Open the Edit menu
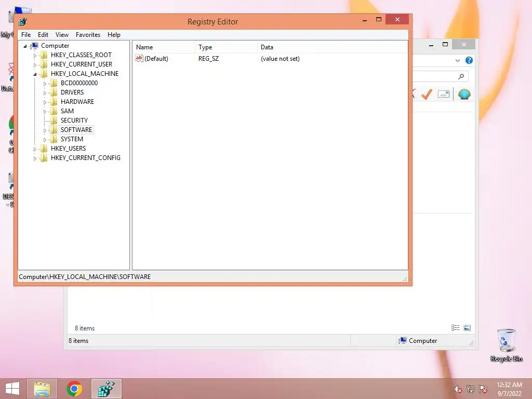532x399 pixels. tap(43, 35)
